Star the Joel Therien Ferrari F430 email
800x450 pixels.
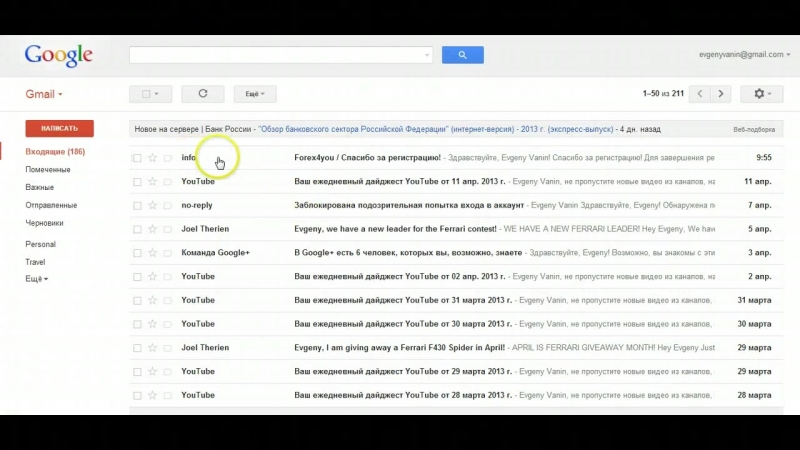(x=153, y=347)
